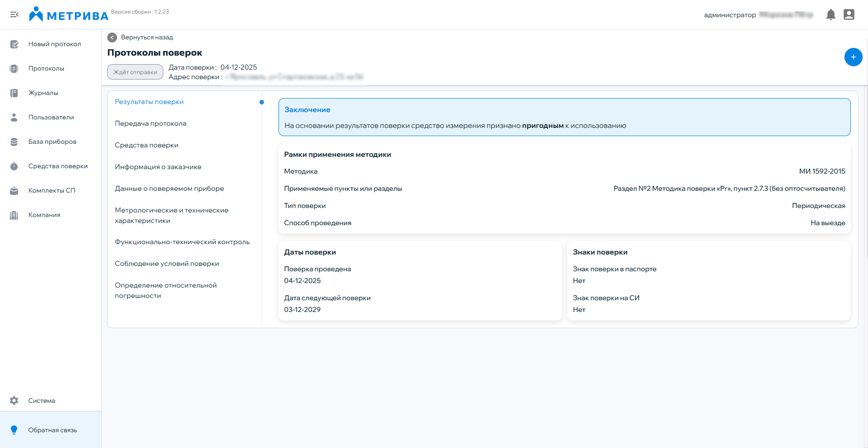Click the Обратная связь lightbulb icon

(14, 430)
